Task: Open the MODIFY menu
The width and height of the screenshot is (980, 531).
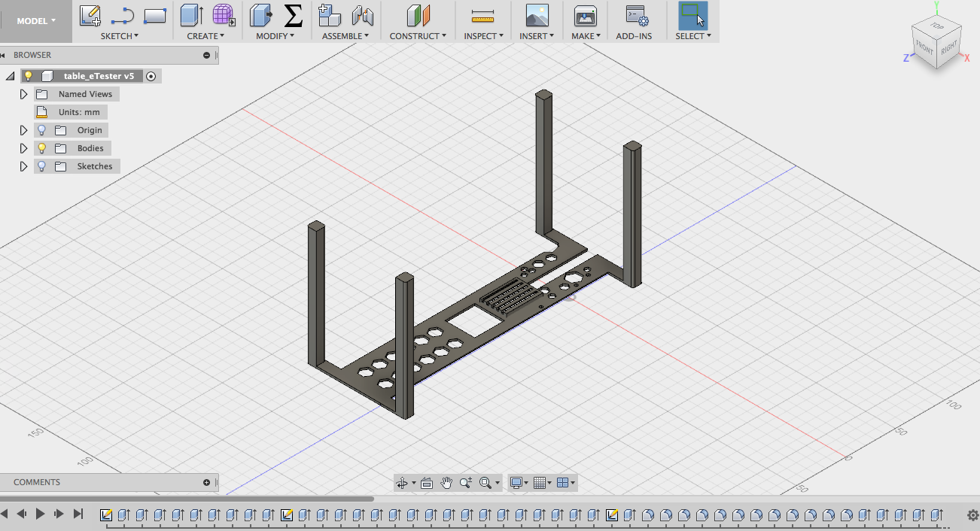Action: pos(275,36)
